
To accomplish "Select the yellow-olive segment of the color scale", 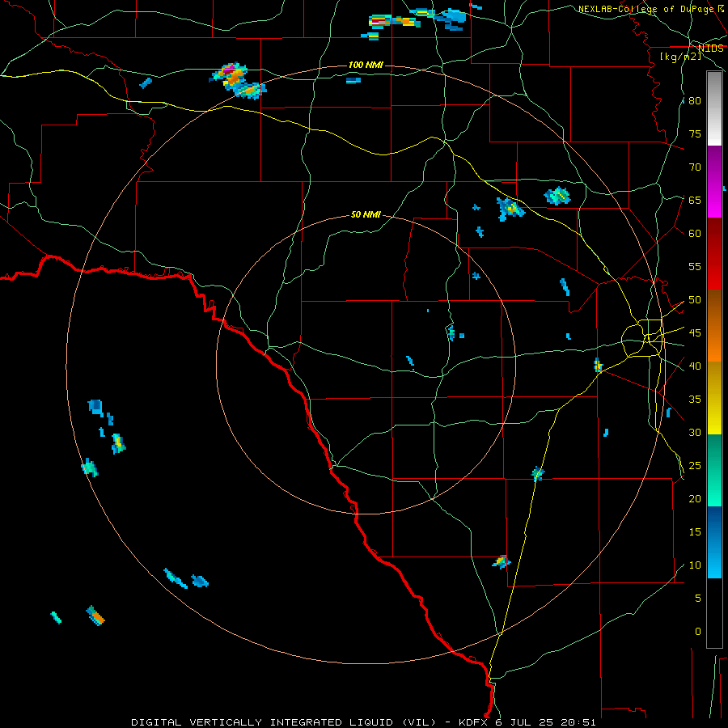I will click(x=714, y=398).
